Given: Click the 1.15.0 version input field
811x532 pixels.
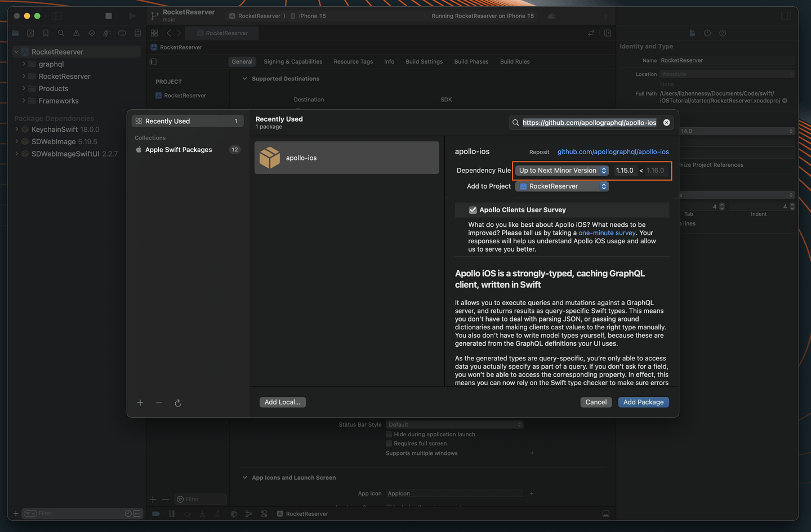Looking at the screenshot, I should pyautogui.click(x=625, y=171).
